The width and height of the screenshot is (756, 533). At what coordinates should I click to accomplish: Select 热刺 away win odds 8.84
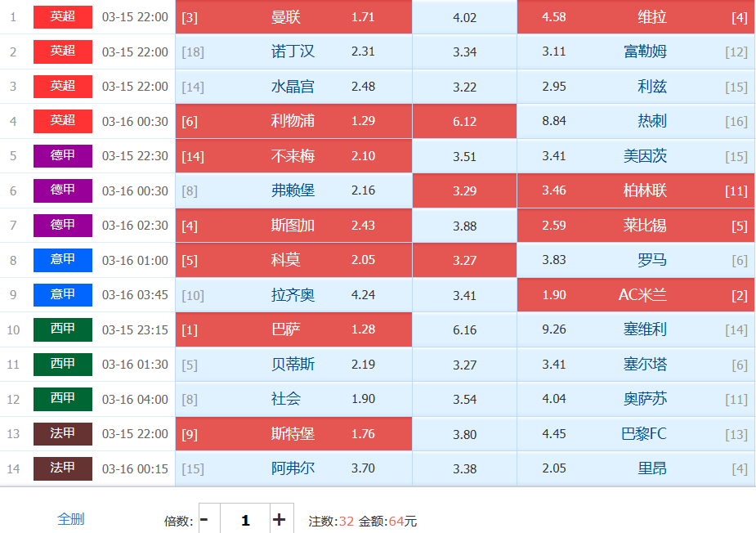click(635, 122)
